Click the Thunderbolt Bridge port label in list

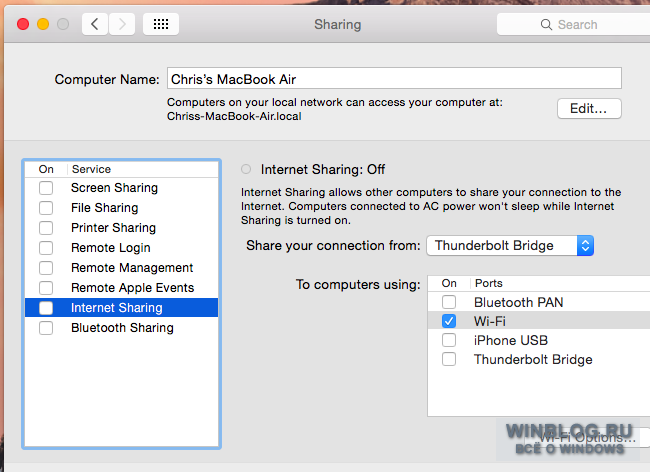(533, 359)
